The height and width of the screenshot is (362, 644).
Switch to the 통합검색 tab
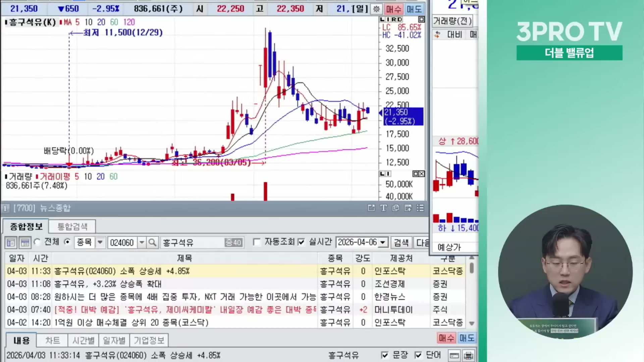click(x=72, y=227)
